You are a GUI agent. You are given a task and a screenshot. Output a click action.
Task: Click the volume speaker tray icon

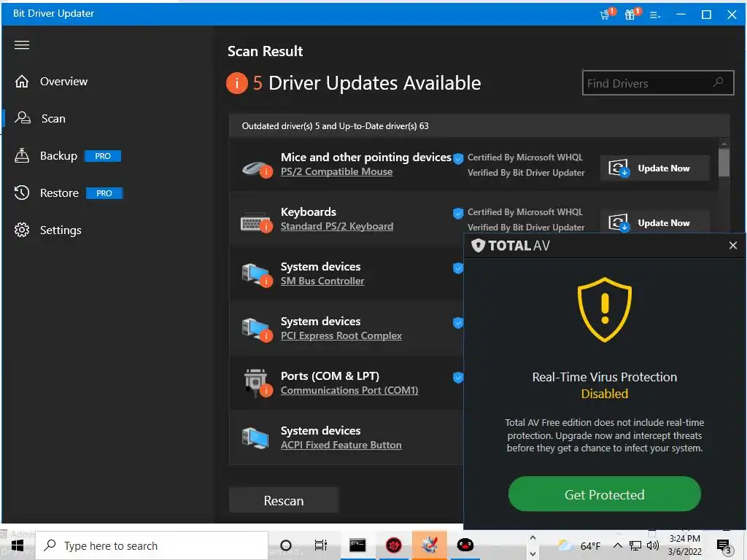(652, 545)
